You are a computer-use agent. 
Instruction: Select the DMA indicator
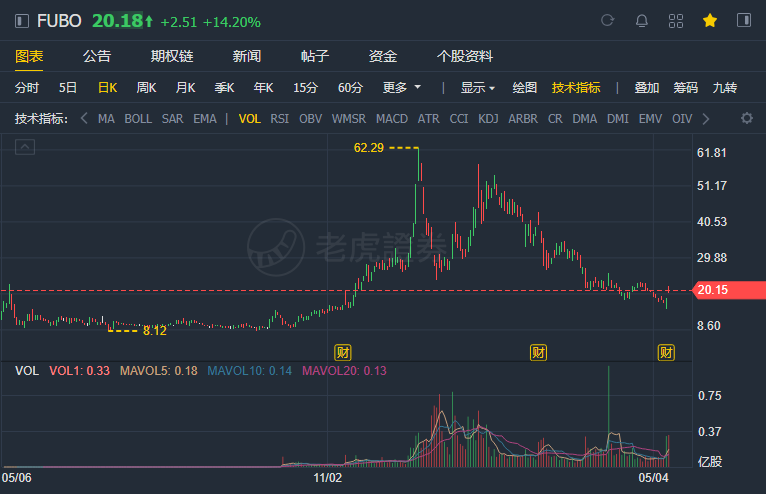tap(585, 119)
